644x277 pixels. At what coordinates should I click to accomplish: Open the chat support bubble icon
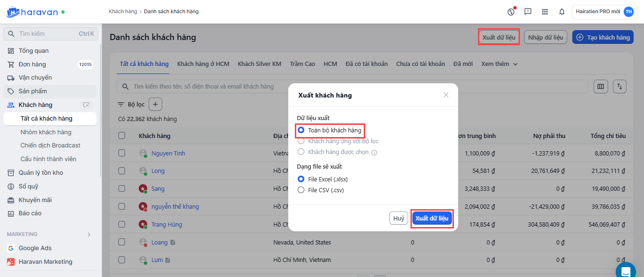pyautogui.click(x=626, y=271)
